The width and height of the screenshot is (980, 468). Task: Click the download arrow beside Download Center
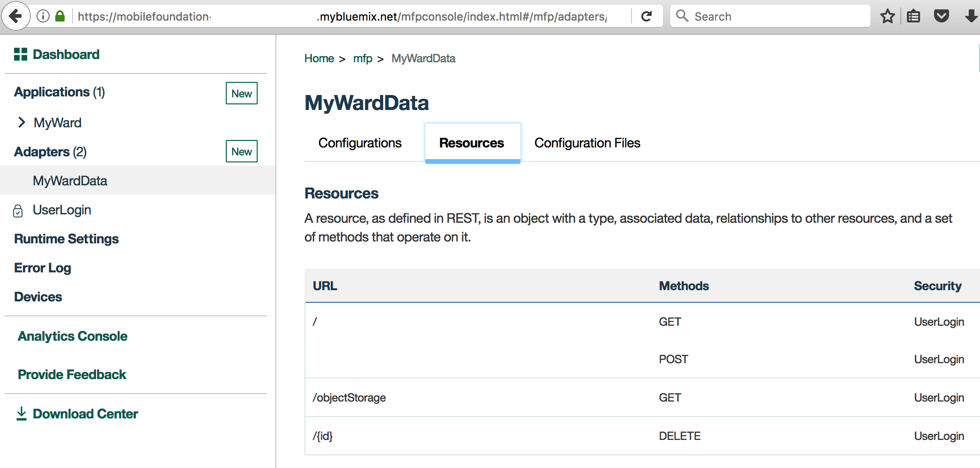21,413
